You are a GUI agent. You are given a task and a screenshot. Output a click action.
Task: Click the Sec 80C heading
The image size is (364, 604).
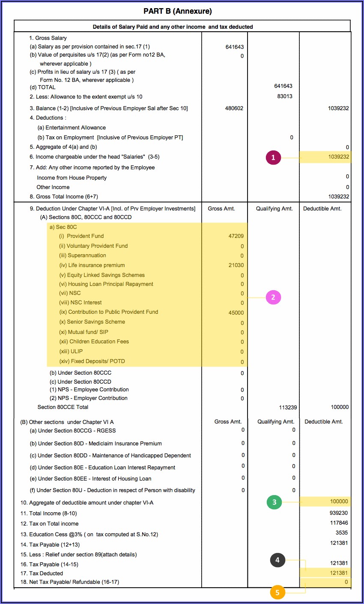(x=63, y=227)
